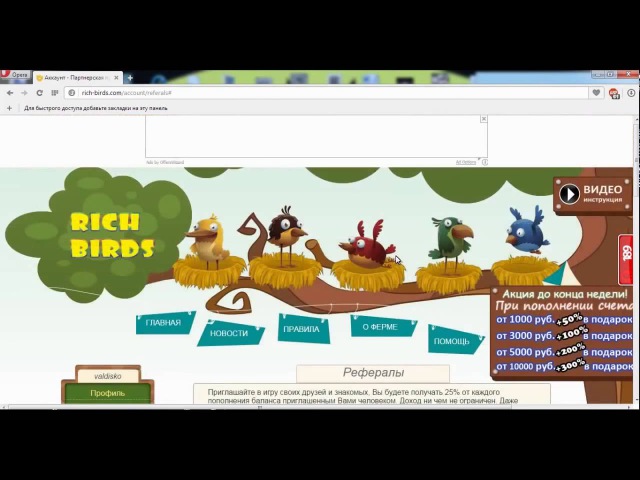Click the ad info icon
640x480 pixels.
coord(485,162)
